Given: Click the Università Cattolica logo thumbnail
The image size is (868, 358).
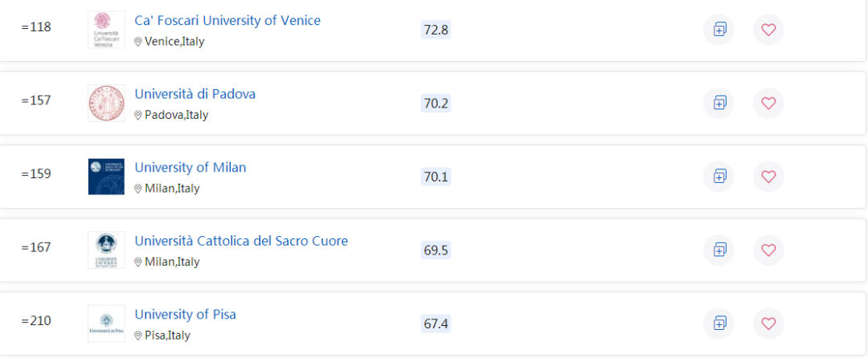Looking at the screenshot, I should [106, 250].
